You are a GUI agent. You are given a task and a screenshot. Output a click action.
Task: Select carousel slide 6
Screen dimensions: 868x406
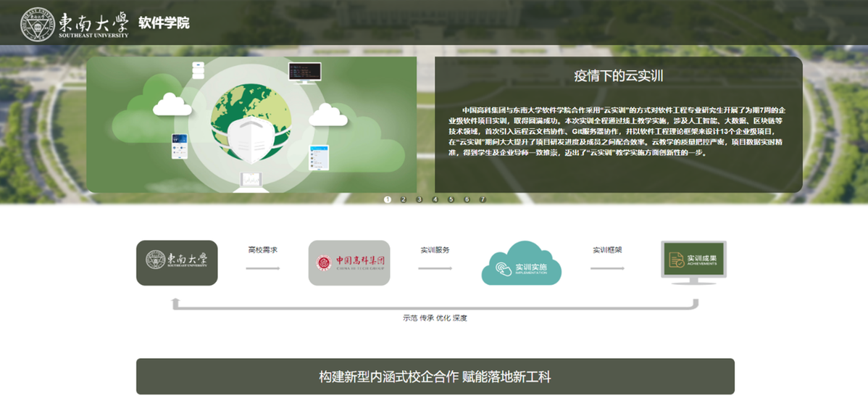pyautogui.click(x=467, y=199)
